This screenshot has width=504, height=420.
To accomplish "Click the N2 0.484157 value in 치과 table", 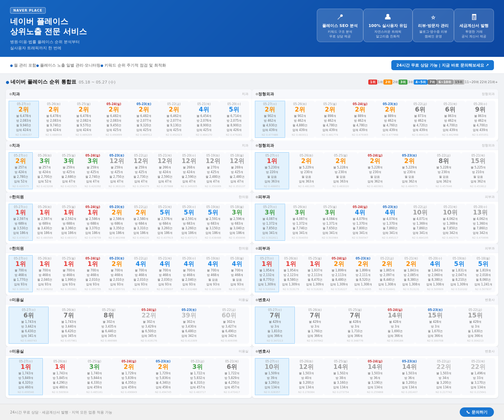I will click(23, 135).
